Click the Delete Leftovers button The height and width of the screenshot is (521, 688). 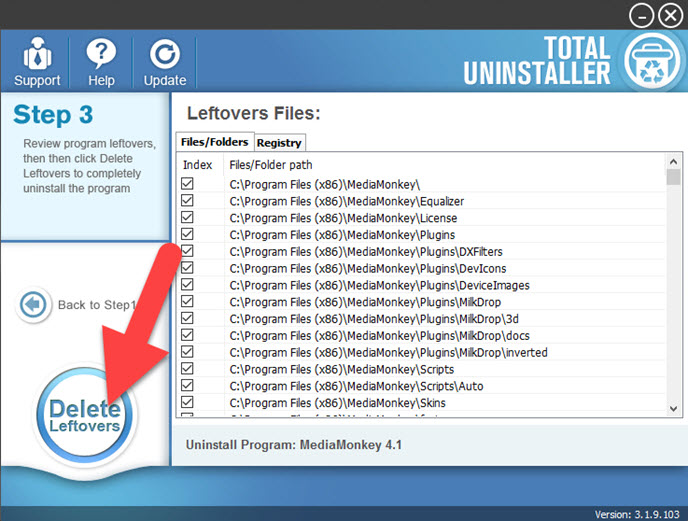(85, 415)
